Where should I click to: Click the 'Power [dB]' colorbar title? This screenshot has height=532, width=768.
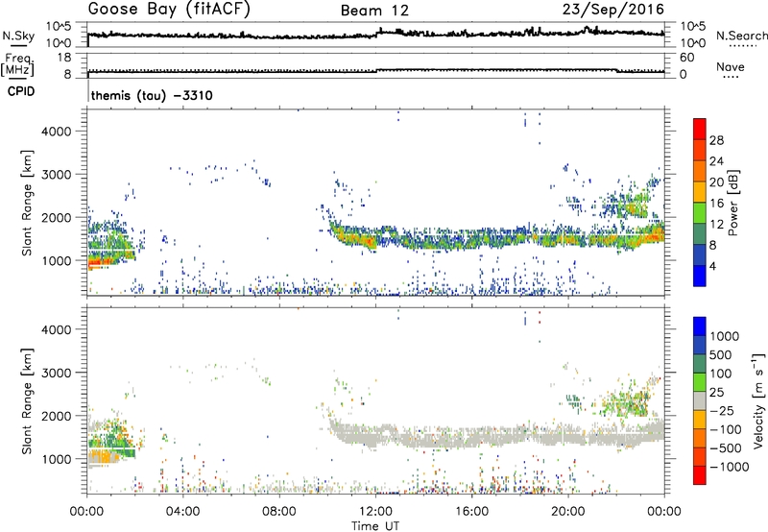click(x=733, y=203)
